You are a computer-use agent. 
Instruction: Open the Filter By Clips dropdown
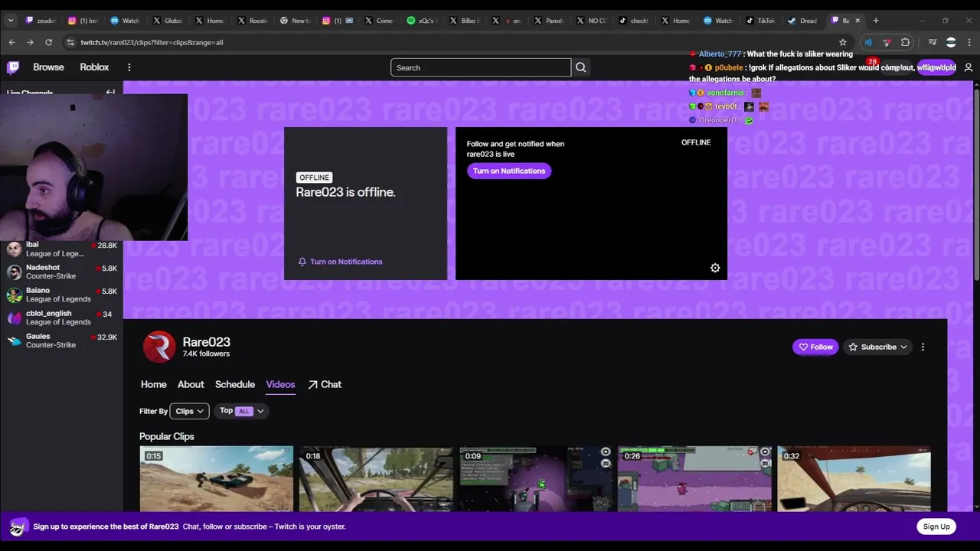click(189, 411)
